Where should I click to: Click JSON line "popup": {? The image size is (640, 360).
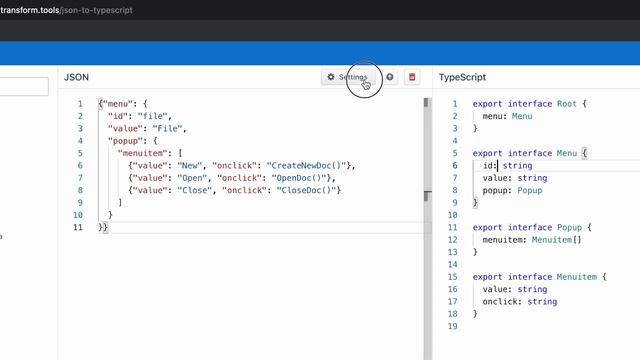(132, 141)
